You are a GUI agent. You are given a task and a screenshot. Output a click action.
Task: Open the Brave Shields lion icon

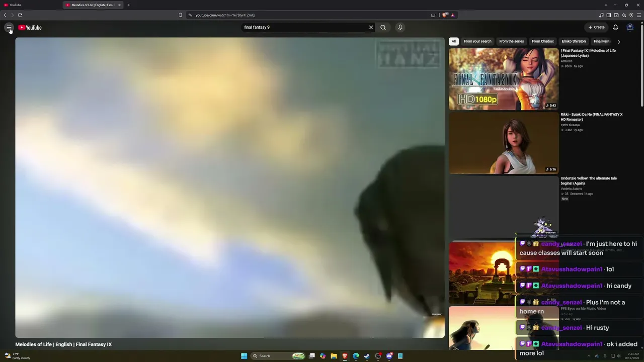[x=445, y=15]
